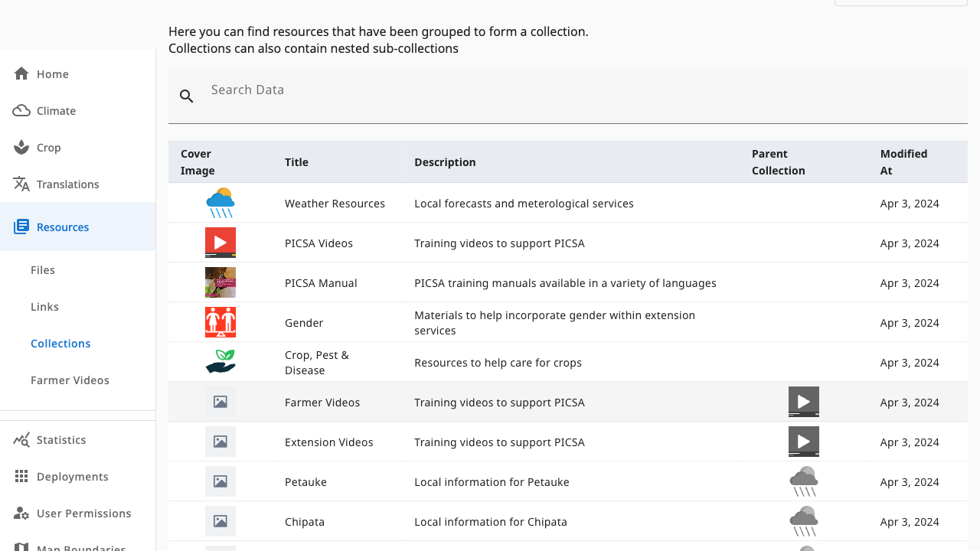Click the Translations language icon
This screenshot has height=551, width=980.
21,184
